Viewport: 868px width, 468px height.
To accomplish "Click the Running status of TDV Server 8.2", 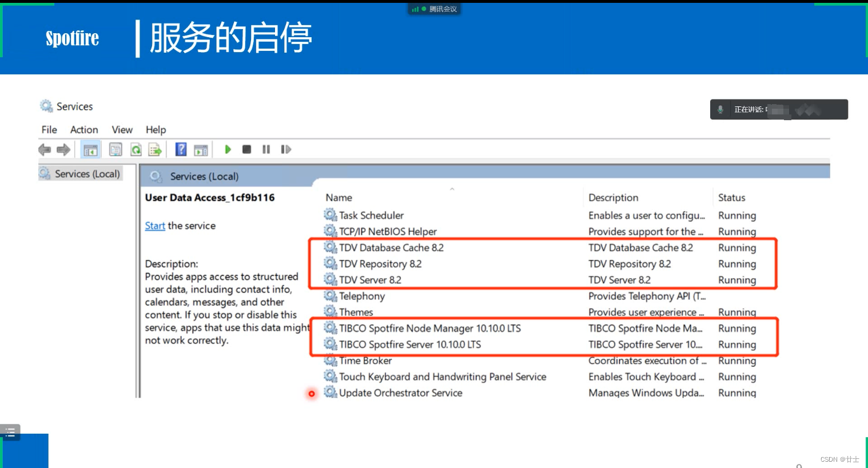I will (x=737, y=280).
